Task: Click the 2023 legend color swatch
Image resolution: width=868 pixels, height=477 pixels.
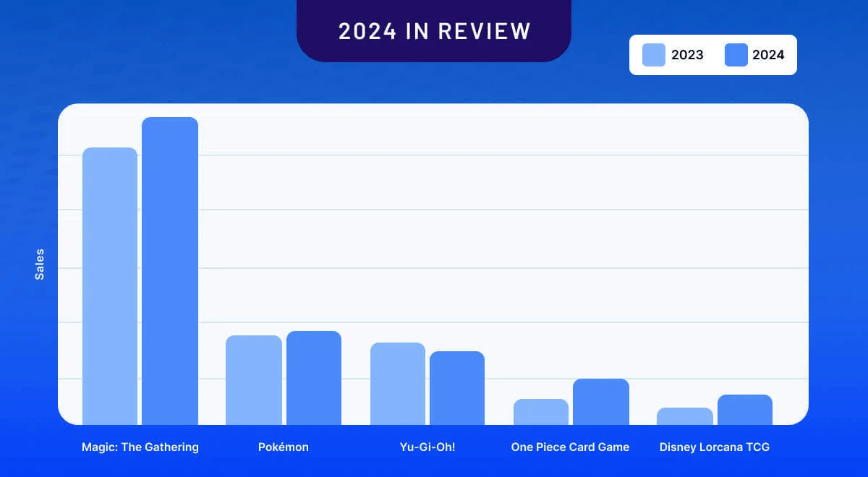Action: pyautogui.click(x=654, y=55)
